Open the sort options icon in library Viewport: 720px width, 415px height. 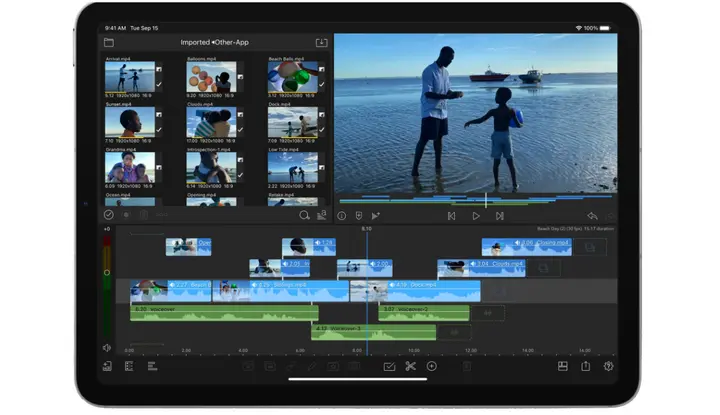click(x=321, y=215)
